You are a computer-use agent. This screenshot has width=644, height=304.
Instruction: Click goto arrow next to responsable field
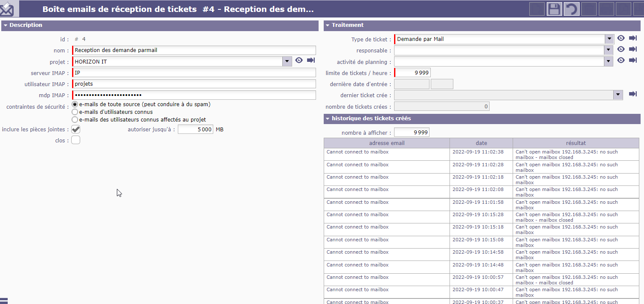[x=632, y=49]
